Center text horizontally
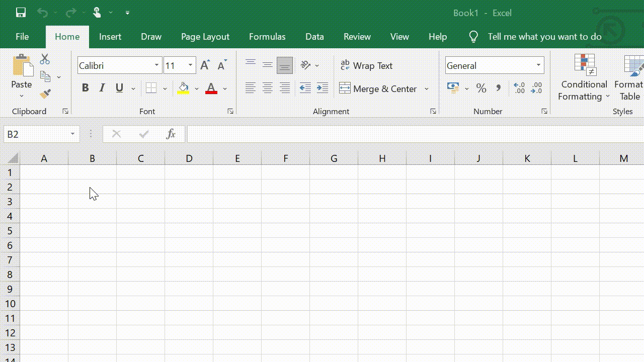Image resolution: width=644 pixels, height=362 pixels. (x=268, y=88)
